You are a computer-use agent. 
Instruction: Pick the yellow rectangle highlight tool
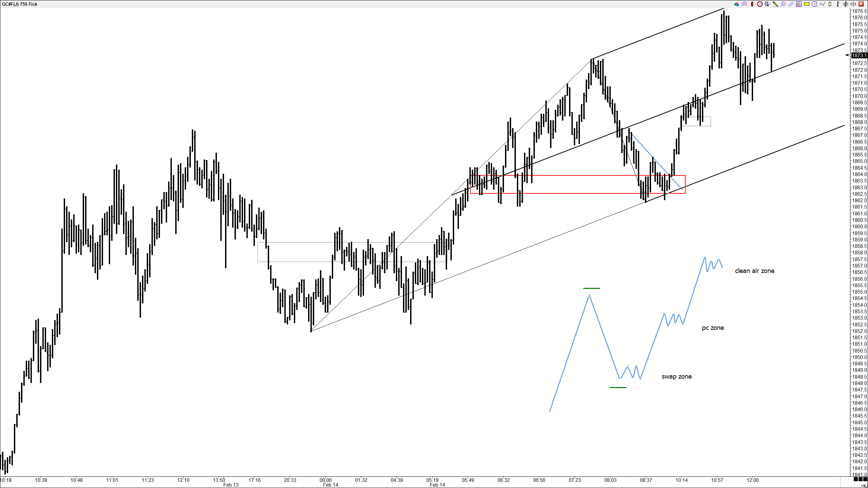pyautogui.click(x=807, y=4)
